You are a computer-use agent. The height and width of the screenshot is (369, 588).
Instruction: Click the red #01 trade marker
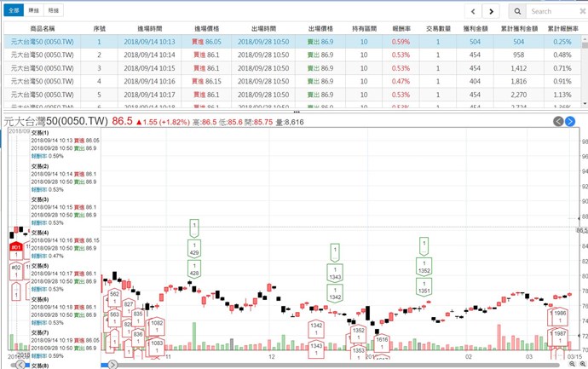(15, 248)
